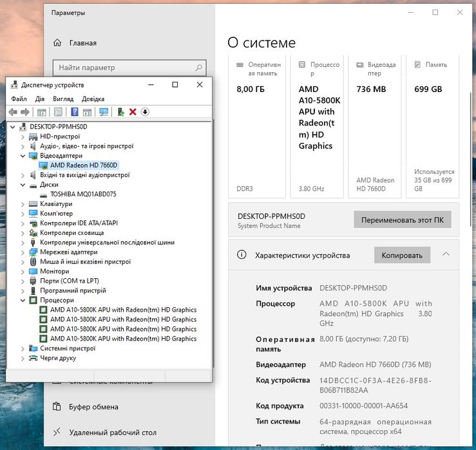The width and height of the screenshot is (476, 450).
Task: Click the red X Uninstall device icon
Action: tap(133, 112)
